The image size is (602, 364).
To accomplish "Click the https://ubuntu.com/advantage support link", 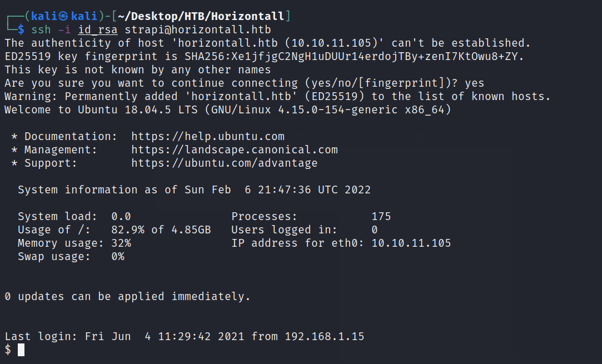I will click(x=224, y=163).
